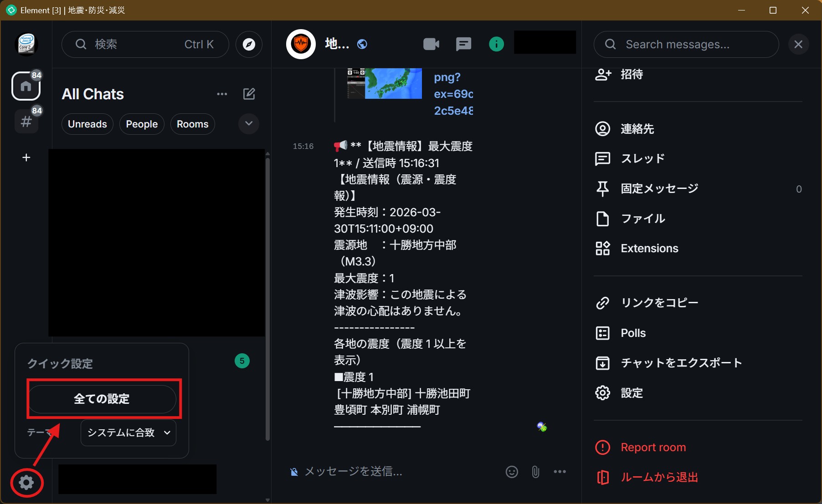822x504 pixels.
Task: Click Report room link
Action: [653, 448]
